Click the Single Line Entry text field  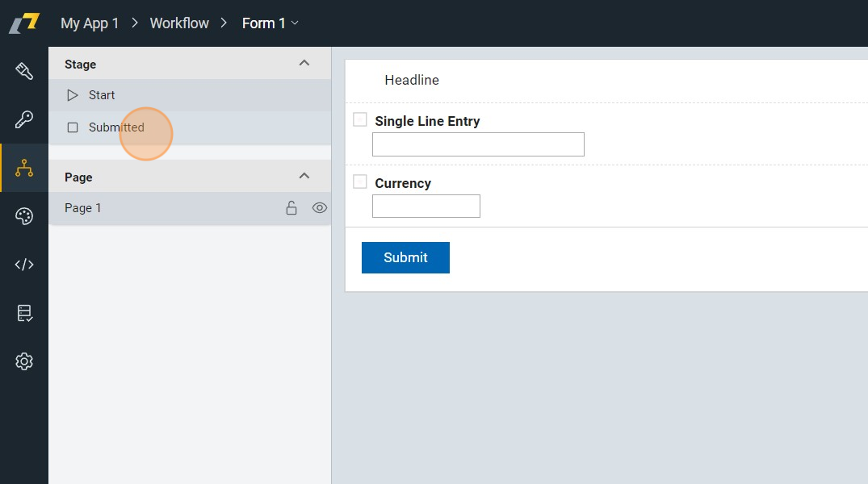(478, 145)
